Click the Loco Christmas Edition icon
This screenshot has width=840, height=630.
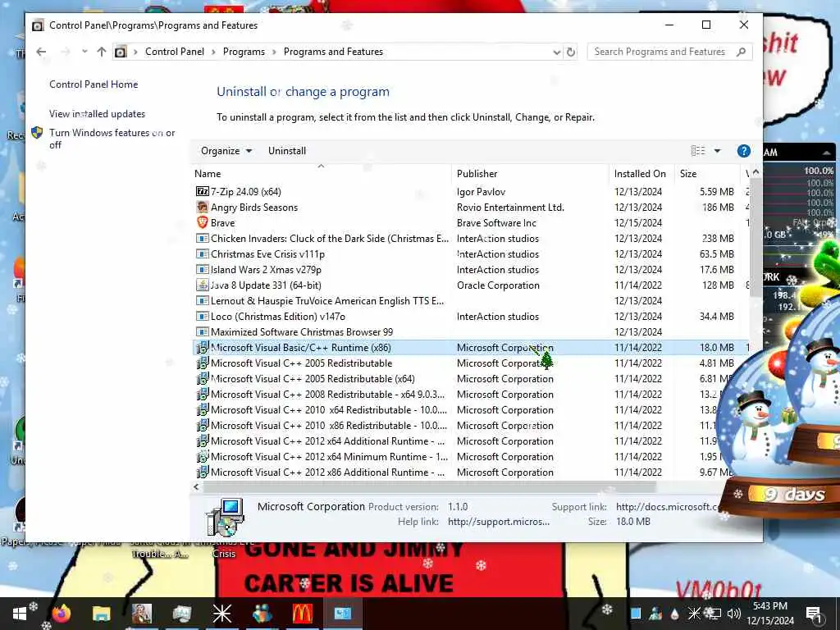point(202,316)
